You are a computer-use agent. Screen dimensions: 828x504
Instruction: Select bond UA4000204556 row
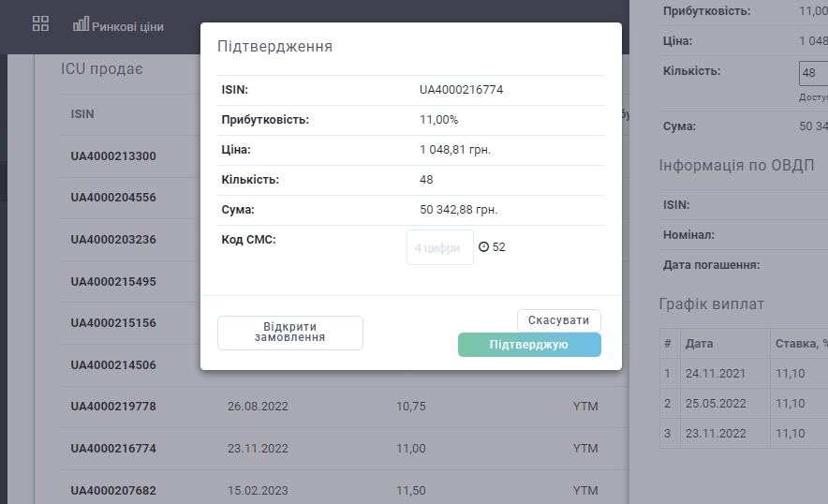click(113, 198)
